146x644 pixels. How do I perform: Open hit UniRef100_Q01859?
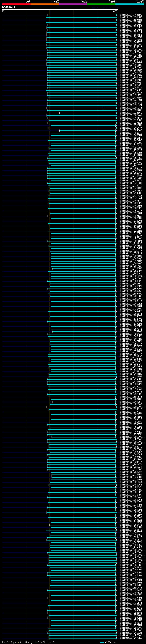(131, 37)
